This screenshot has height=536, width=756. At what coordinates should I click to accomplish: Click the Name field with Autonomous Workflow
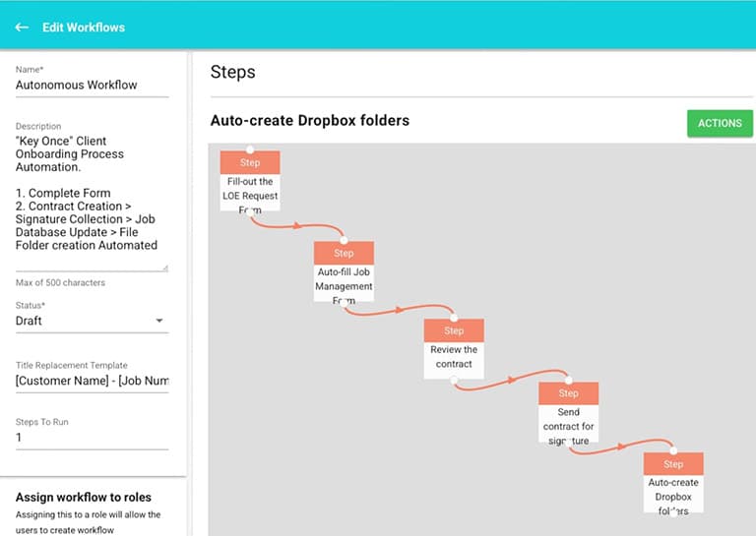coord(92,85)
